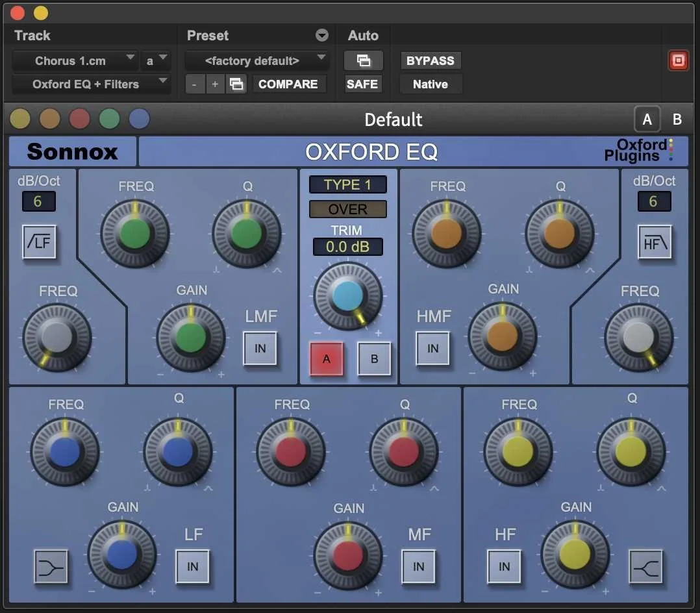Change the low filter dB/Oct value
Image resolution: width=700 pixels, height=613 pixels.
[39, 201]
